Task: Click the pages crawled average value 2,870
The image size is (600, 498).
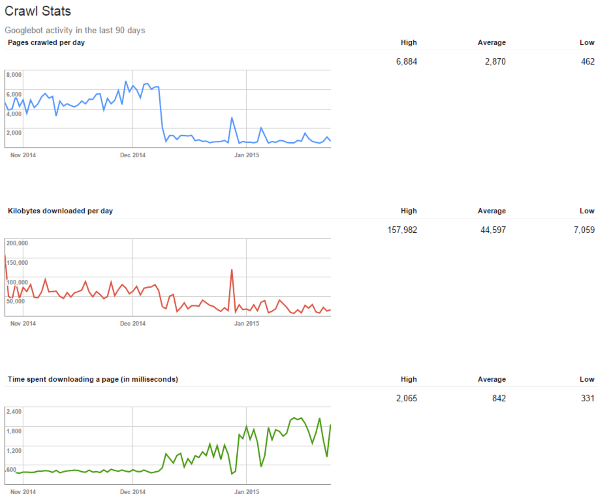Action: pos(495,62)
